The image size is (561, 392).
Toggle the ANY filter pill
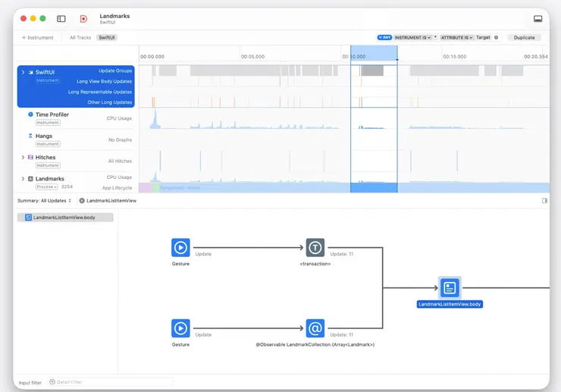click(x=384, y=38)
